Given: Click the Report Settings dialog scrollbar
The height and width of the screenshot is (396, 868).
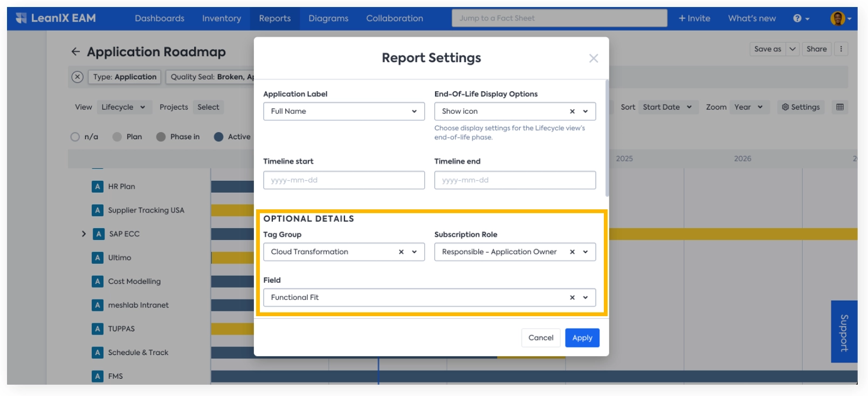Looking at the screenshot, I should click(607, 138).
